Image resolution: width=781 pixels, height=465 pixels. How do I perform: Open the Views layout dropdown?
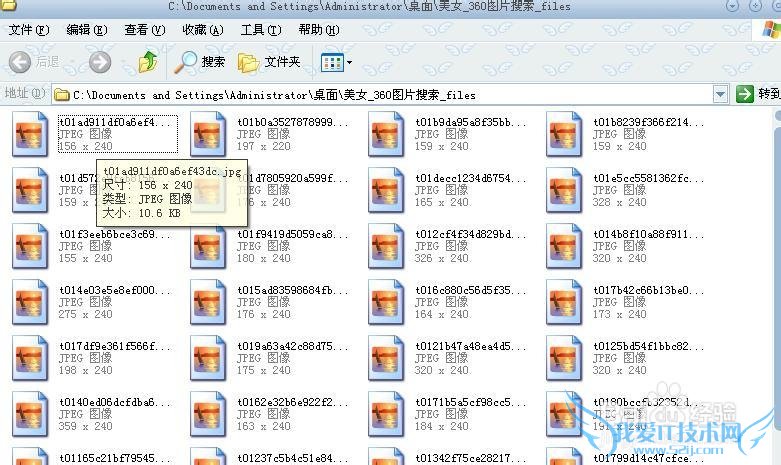[336, 63]
